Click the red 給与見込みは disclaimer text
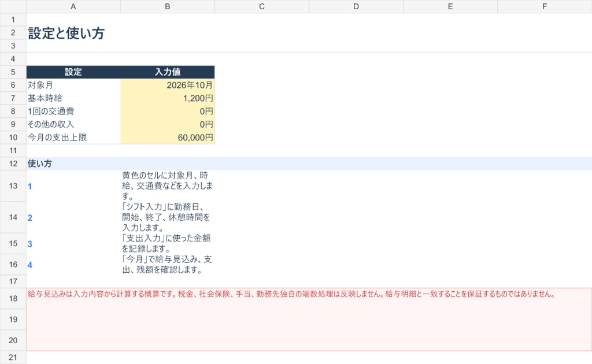 291,294
